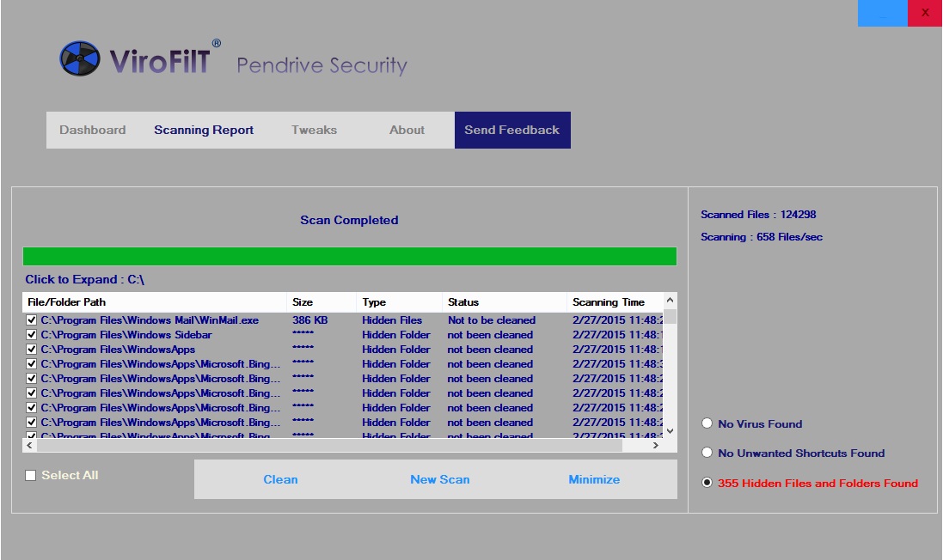Select No Unwanted Shortcuts Found radio button
The height and width of the screenshot is (560, 943).
707,453
